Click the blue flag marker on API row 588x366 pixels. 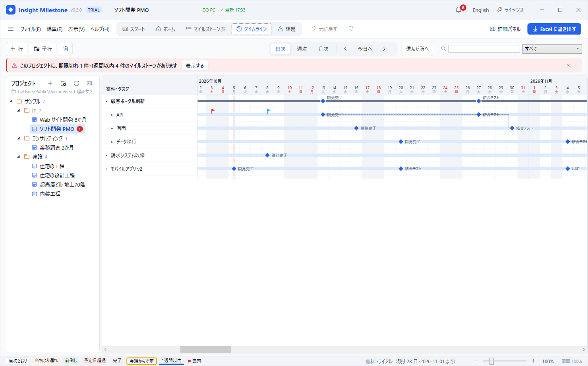pos(269,111)
